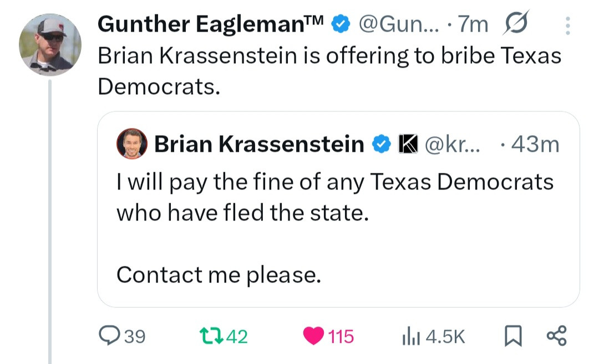Open Brian Krassenstein's small avatar
599x364 pixels.
[x=131, y=144]
